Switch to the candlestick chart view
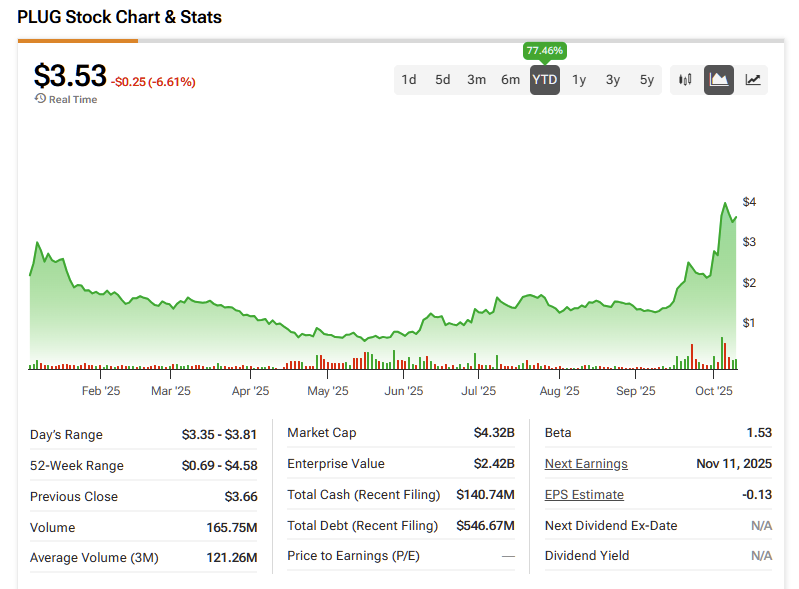The height and width of the screenshot is (589, 799). point(685,80)
